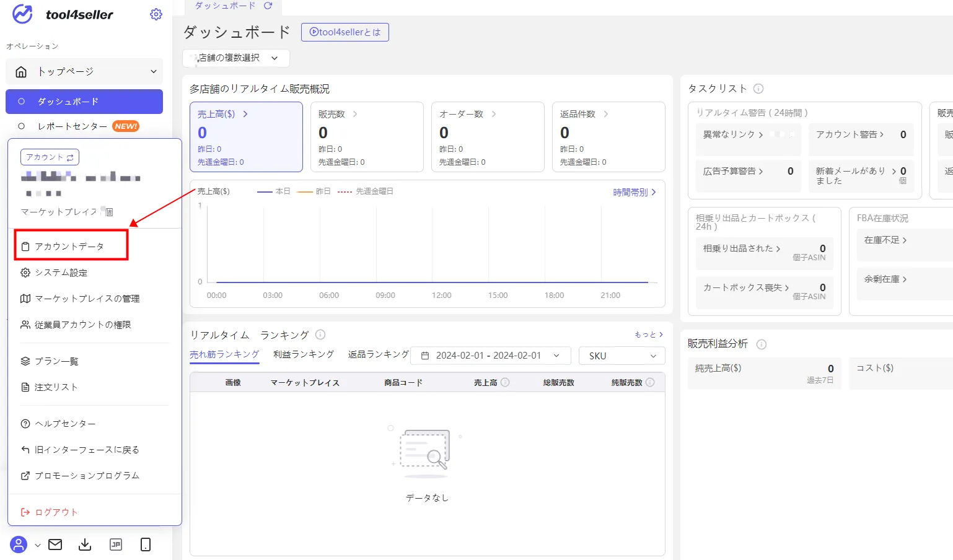Click the switch-account icon in アカウント badge
This screenshot has width=953, height=560.
click(x=70, y=157)
